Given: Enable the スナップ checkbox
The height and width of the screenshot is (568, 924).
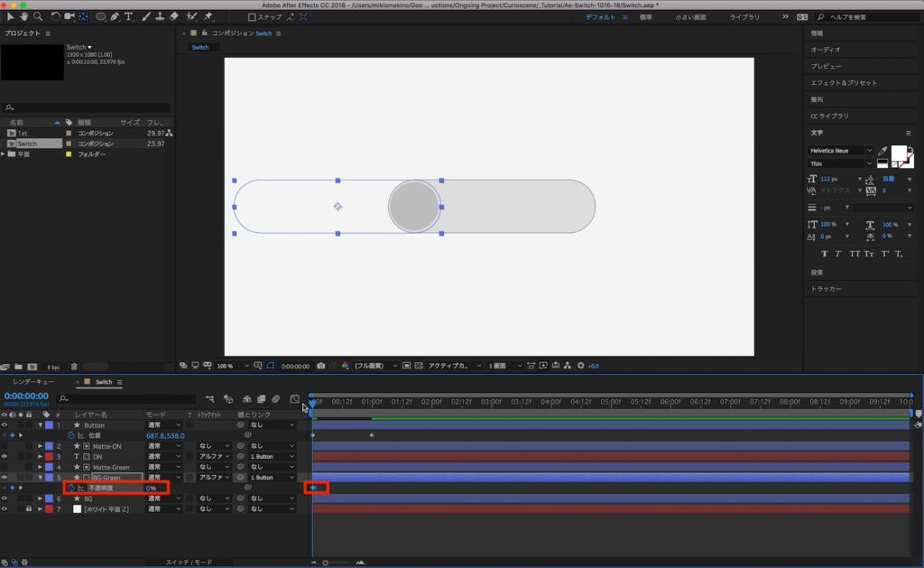Looking at the screenshot, I should (x=252, y=17).
